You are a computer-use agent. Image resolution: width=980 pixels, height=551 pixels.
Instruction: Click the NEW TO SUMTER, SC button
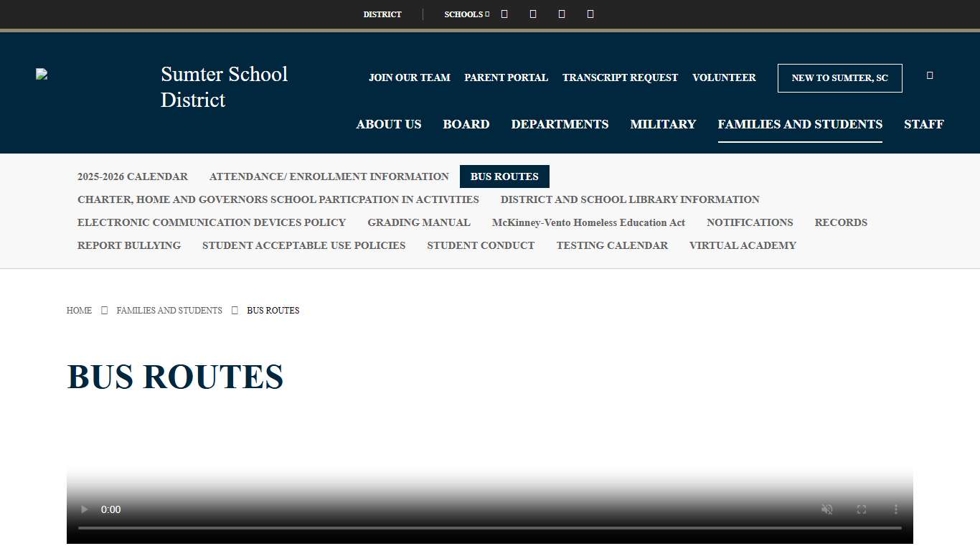tap(839, 77)
